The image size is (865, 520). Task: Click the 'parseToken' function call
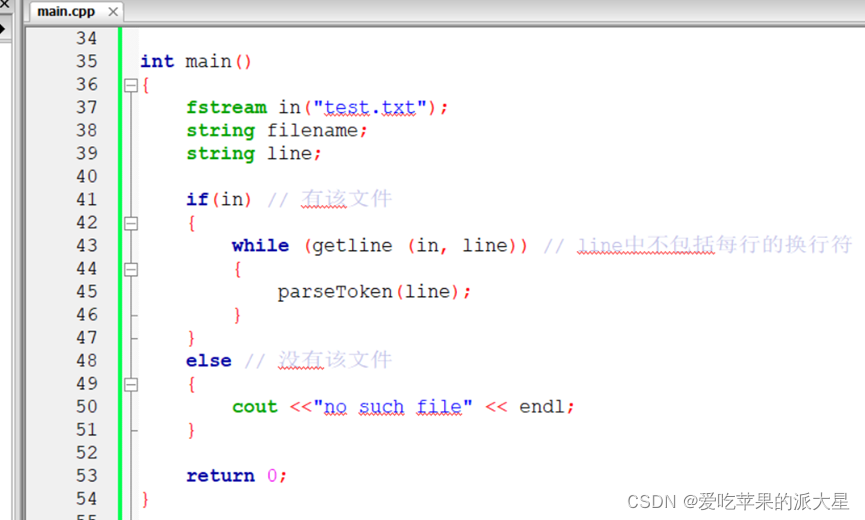point(335,291)
